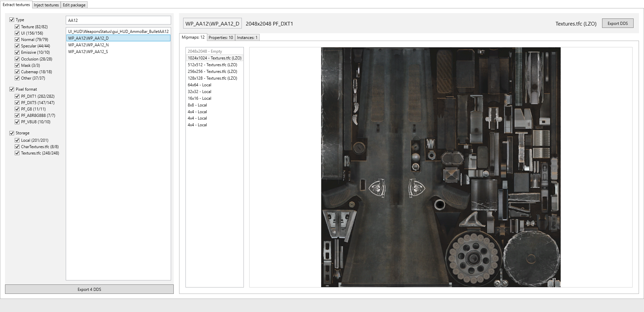
Task: Uncheck Specular (44/44) filter
Action: coord(17,46)
